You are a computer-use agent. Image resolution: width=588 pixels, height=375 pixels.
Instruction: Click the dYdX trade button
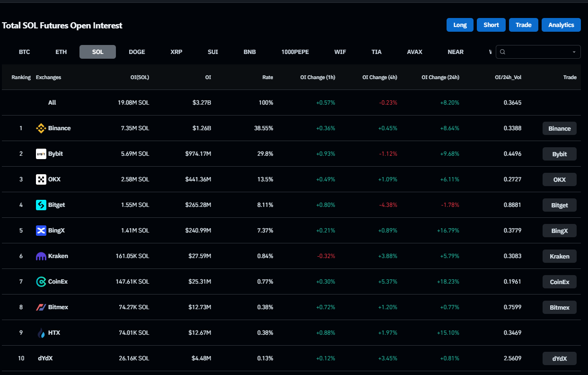click(559, 358)
